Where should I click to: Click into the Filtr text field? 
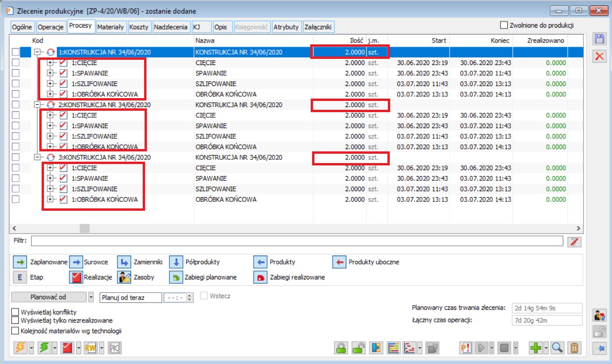297,241
